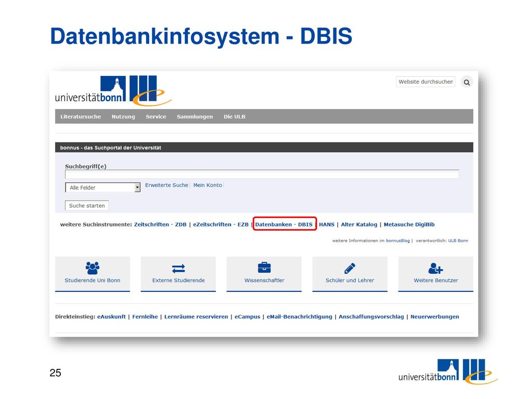Click the Studierende Uni Bonn people icon
The height and width of the screenshot is (399, 532).
tap(92, 268)
